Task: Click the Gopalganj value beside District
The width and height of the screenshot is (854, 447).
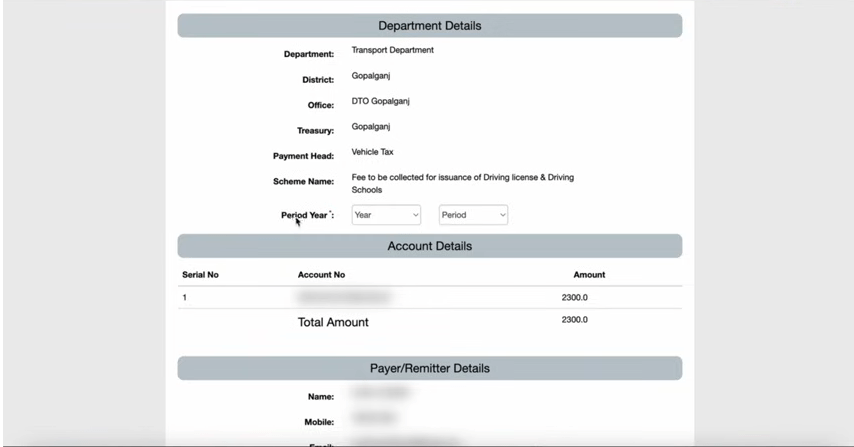Action: pos(370,76)
